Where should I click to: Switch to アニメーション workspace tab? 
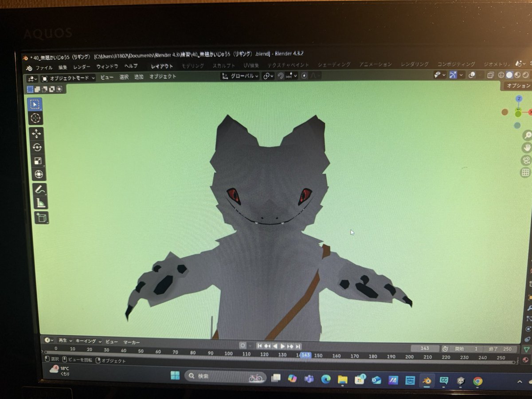tap(376, 65)
